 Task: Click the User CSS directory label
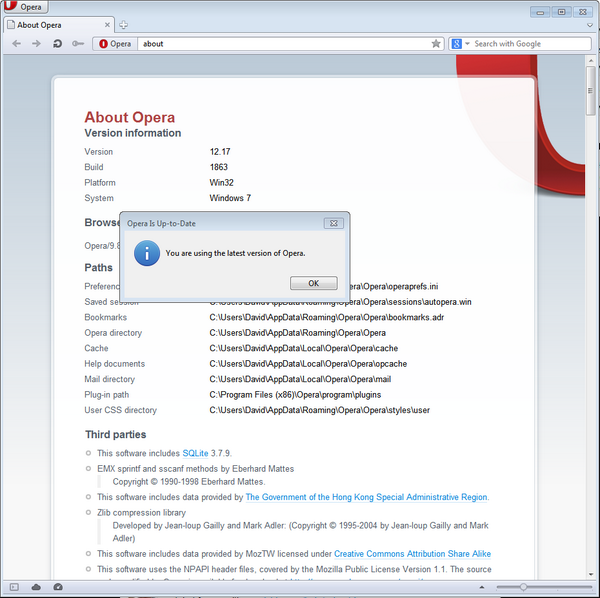(121, 410)
